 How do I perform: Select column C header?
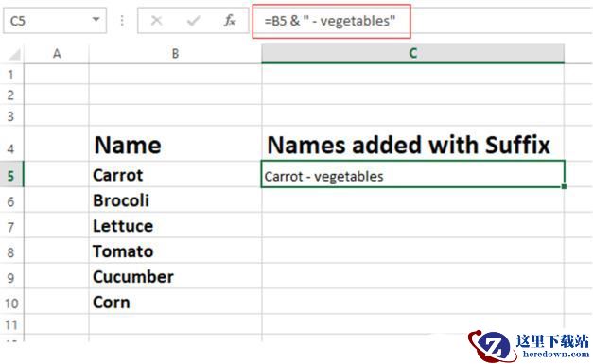(x=412, y=54)
